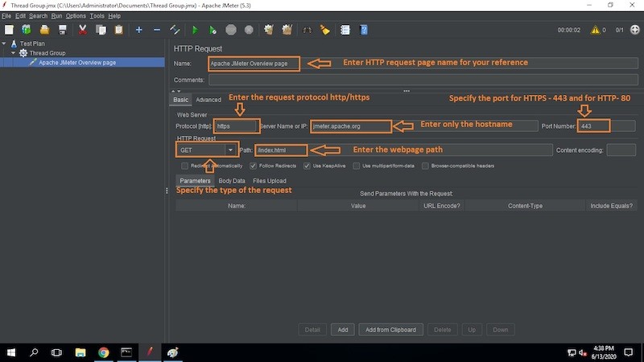
Task: Open Windows taskbar search
Action: (34, 352)
